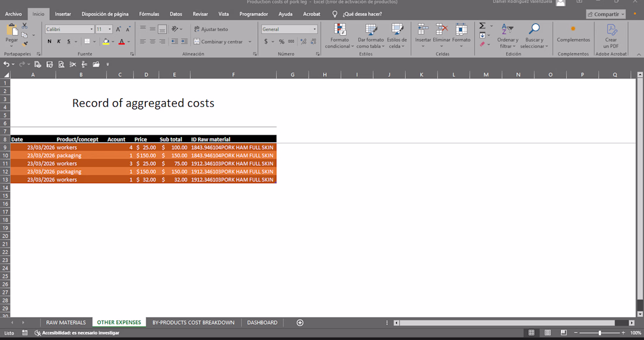Open Buscar y seleccionar dropdown
The width and height of the screenshot is (644, 340).
pos(534,36)
